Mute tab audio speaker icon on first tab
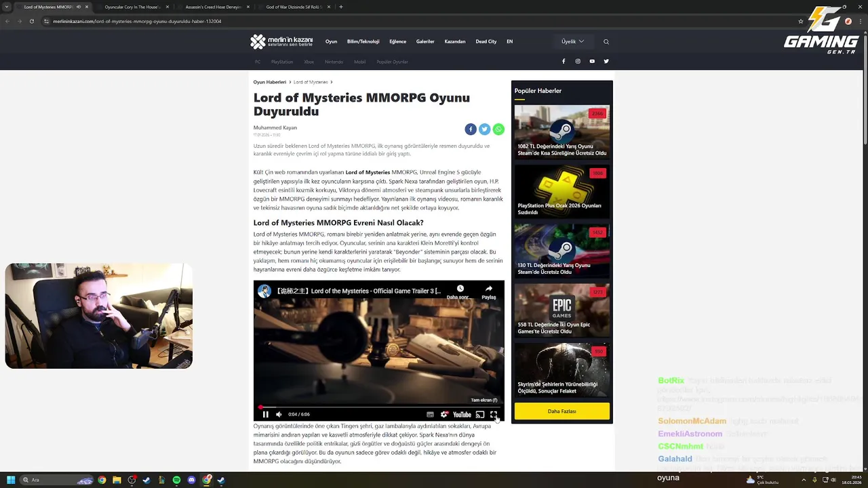The height and width of the screenshot is (488, 868). [x=79, y=7]
